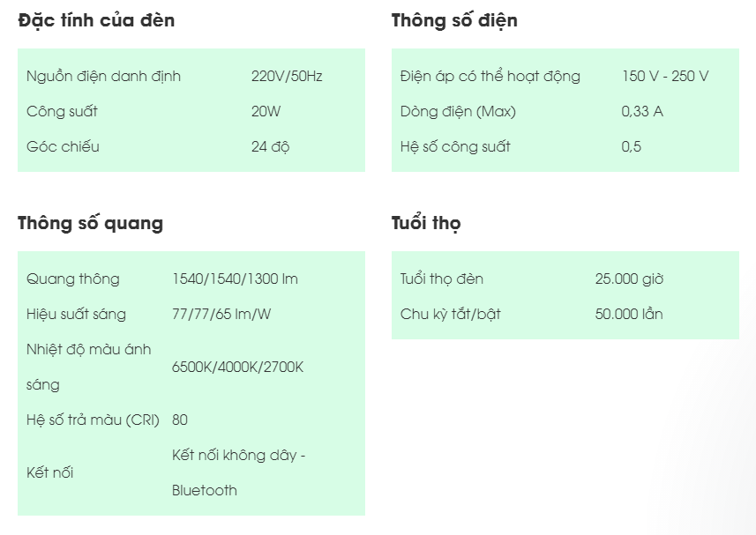Select the "Hệ số công suất" label
The image size is (756, 535).
[455, 146]
